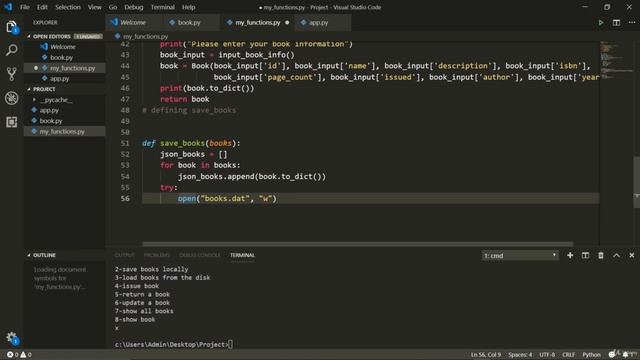This screenshot has width=640, height=360.
Task: Open the File menu
Action: tap(24, 7)
